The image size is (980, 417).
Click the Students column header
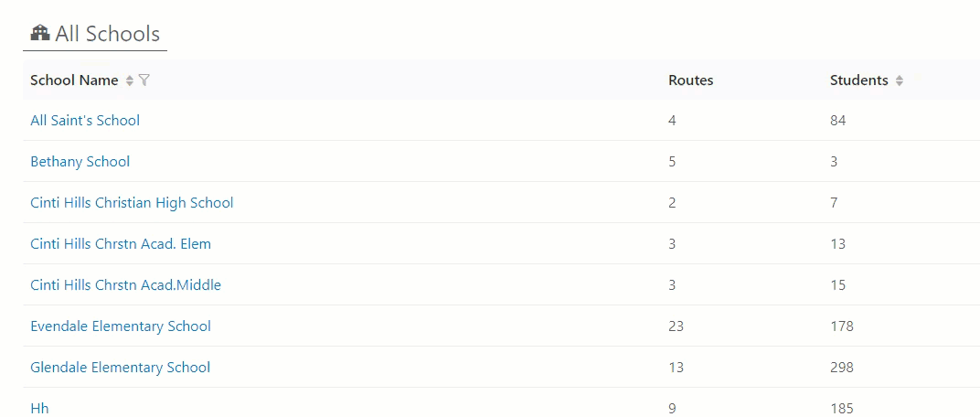858,80
